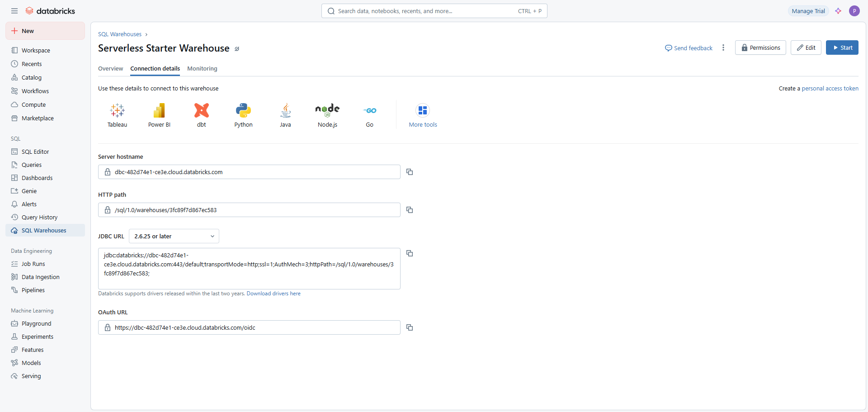Click the search data input field
Screen dimensions: 868x412
434,11
